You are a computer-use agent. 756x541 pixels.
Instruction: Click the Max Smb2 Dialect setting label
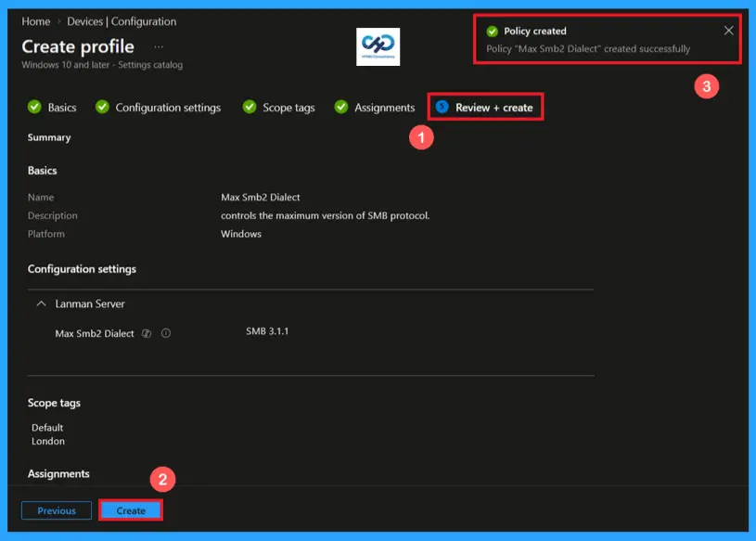(x=95, y=334)
